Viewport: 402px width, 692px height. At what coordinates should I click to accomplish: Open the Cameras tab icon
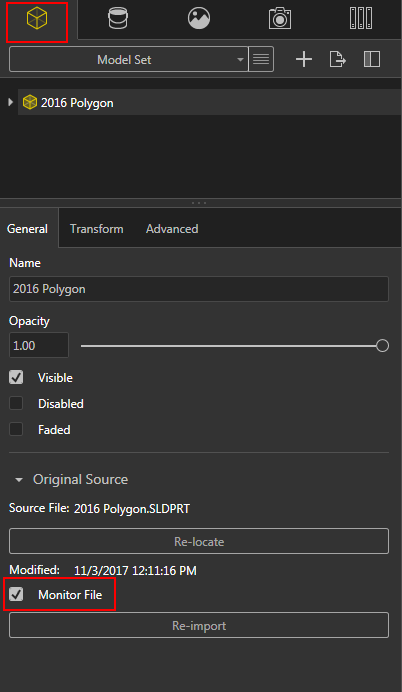tap(280, 19)
